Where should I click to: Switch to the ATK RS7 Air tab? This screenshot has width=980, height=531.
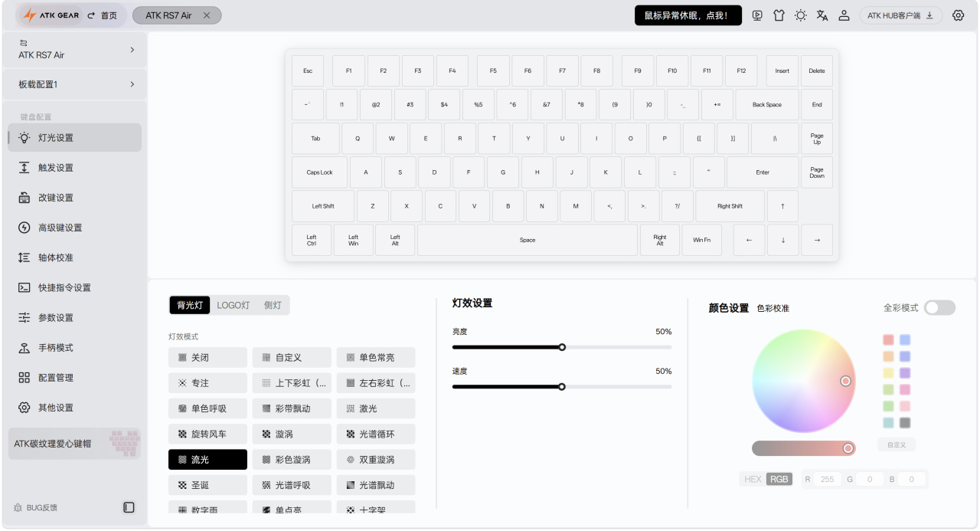(x=177, y=15)
